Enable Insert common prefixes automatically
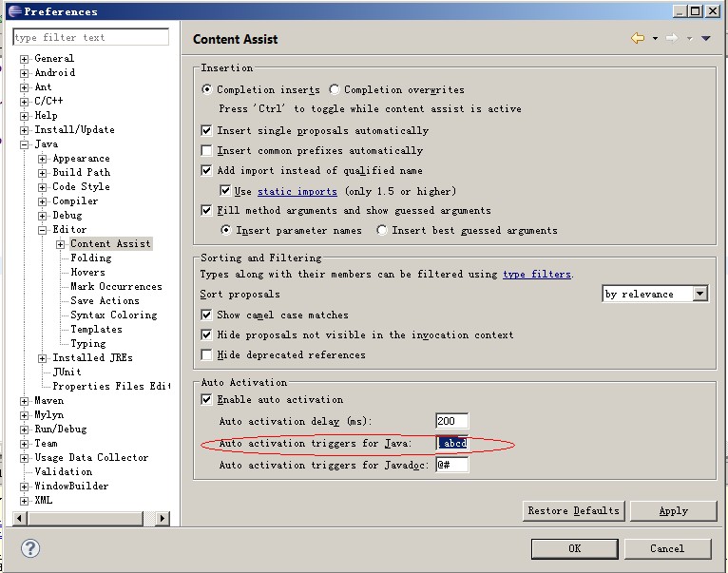 [206, 150]
